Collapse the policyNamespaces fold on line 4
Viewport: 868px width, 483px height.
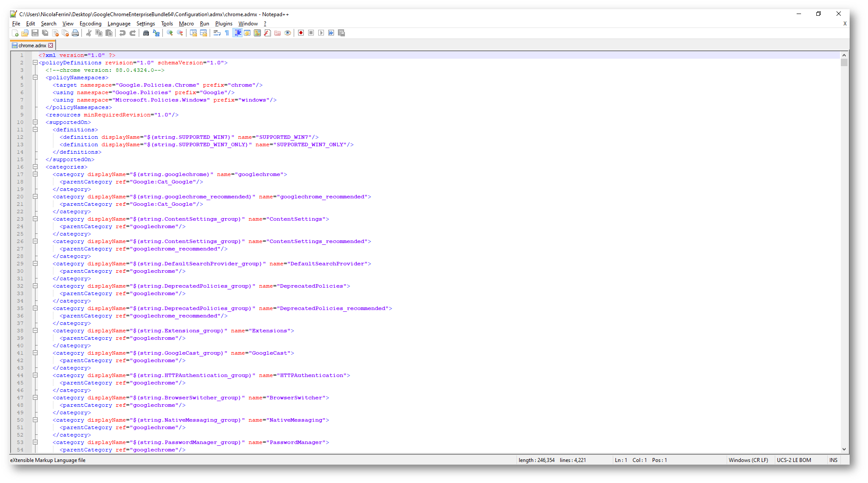(x=35, y=78)
